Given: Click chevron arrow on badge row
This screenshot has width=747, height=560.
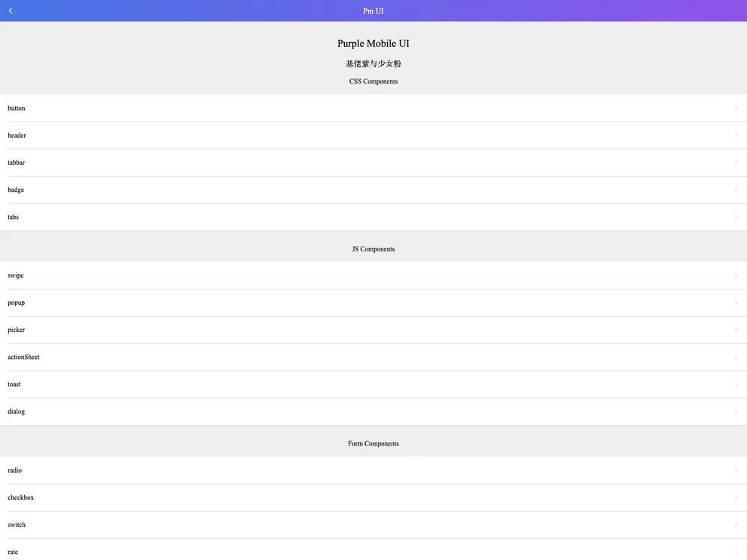Looking at the screenshot, I should point(736,190).
